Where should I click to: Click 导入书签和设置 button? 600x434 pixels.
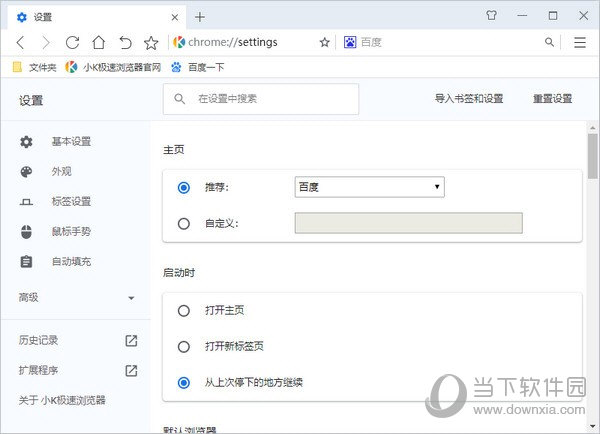469,99
